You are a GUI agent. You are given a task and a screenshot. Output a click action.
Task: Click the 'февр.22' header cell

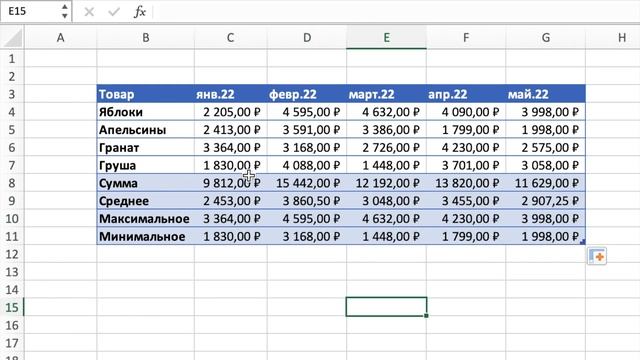[x=307, y=94]
